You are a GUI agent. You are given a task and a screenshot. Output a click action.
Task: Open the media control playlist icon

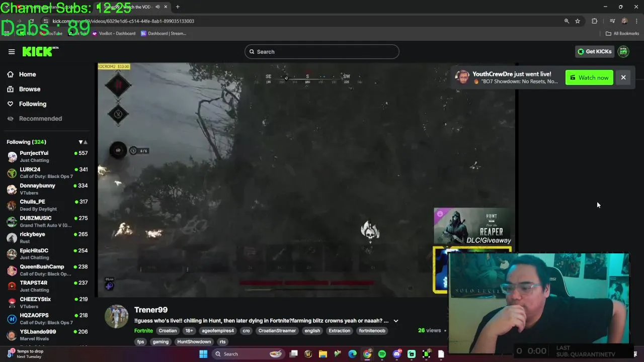(x=612, y=21)
